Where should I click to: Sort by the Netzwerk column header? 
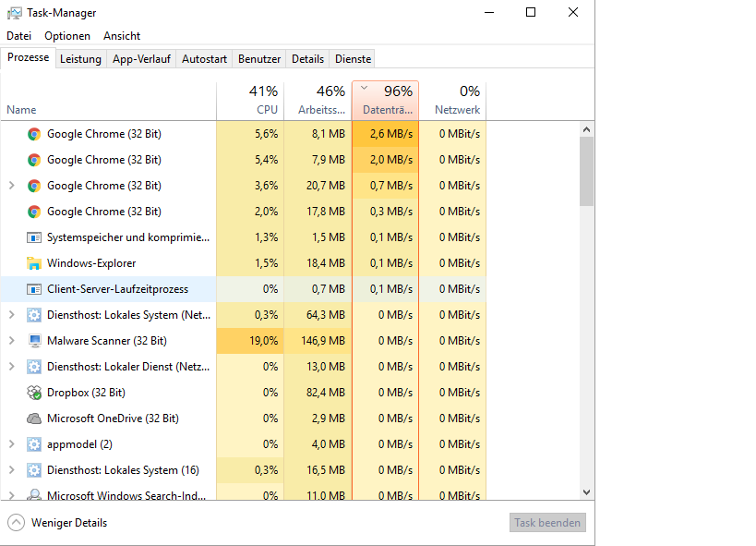(452, 101)
